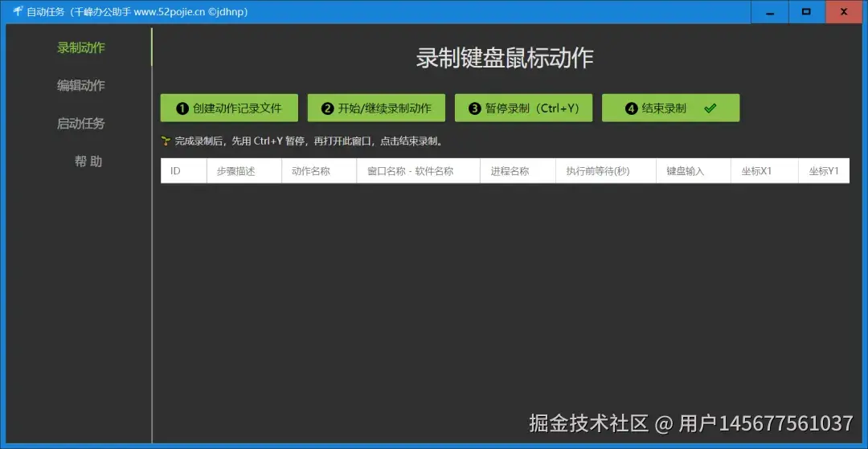868x449 pixels.
Task: Close the 自动任务 window
Action: coord(844,11)
